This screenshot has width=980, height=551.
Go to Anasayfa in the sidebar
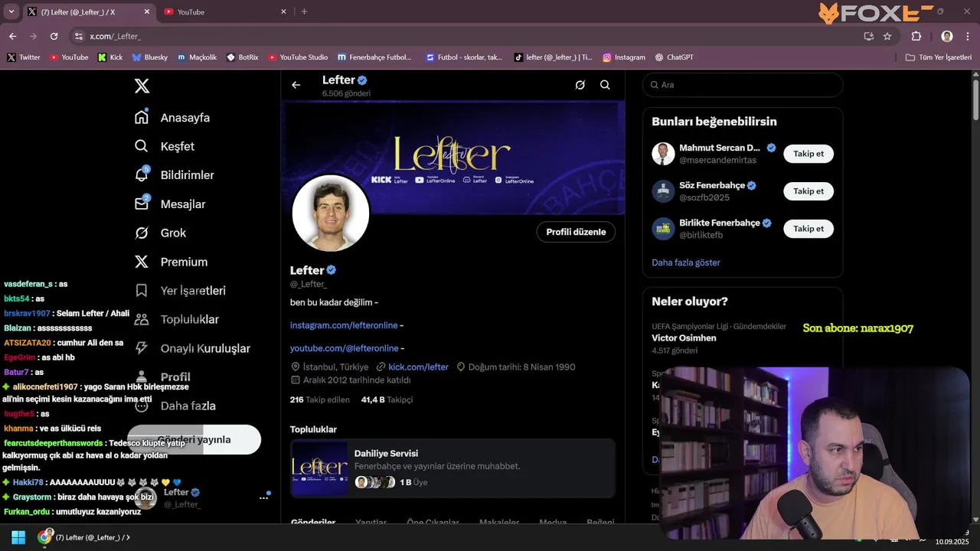(172, 117)
